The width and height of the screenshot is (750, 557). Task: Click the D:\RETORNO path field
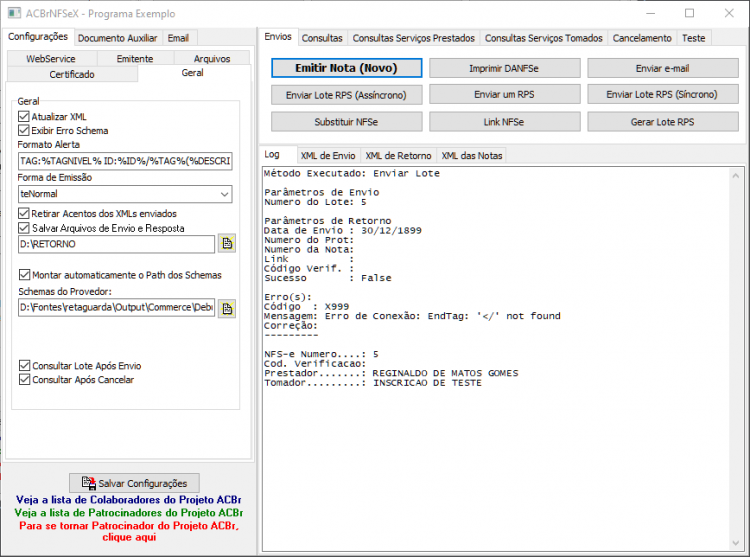[x=117, y=244]
